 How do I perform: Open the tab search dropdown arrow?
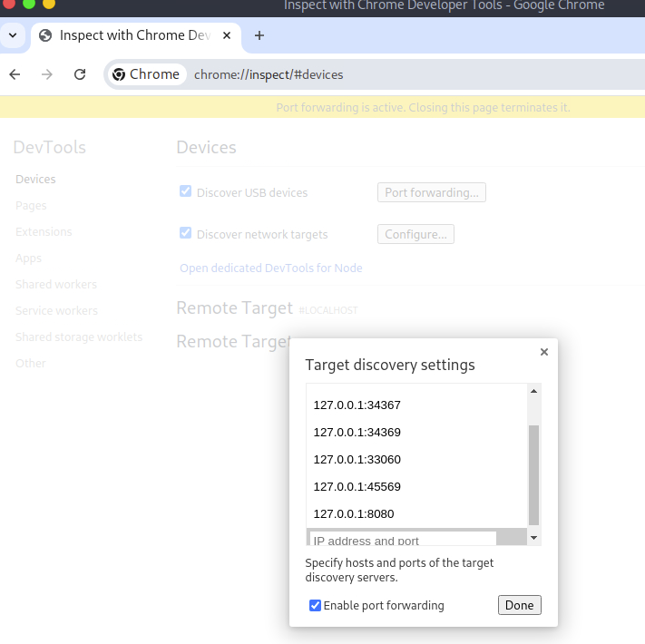coord(12,35)
